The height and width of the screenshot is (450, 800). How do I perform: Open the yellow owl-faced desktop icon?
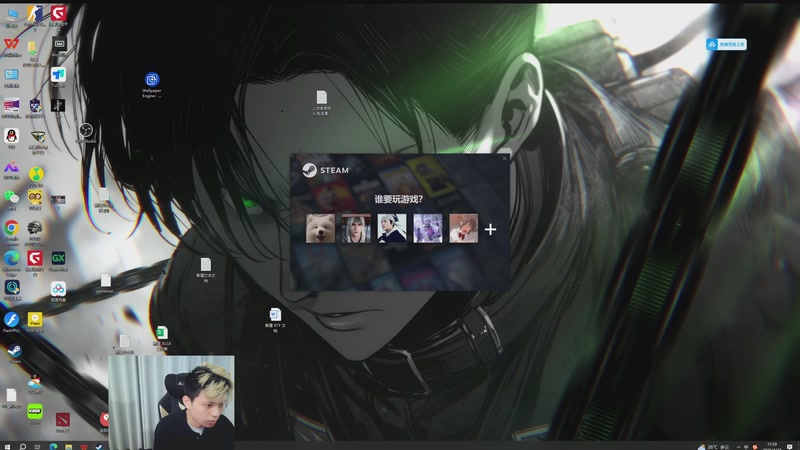point(35,197)
